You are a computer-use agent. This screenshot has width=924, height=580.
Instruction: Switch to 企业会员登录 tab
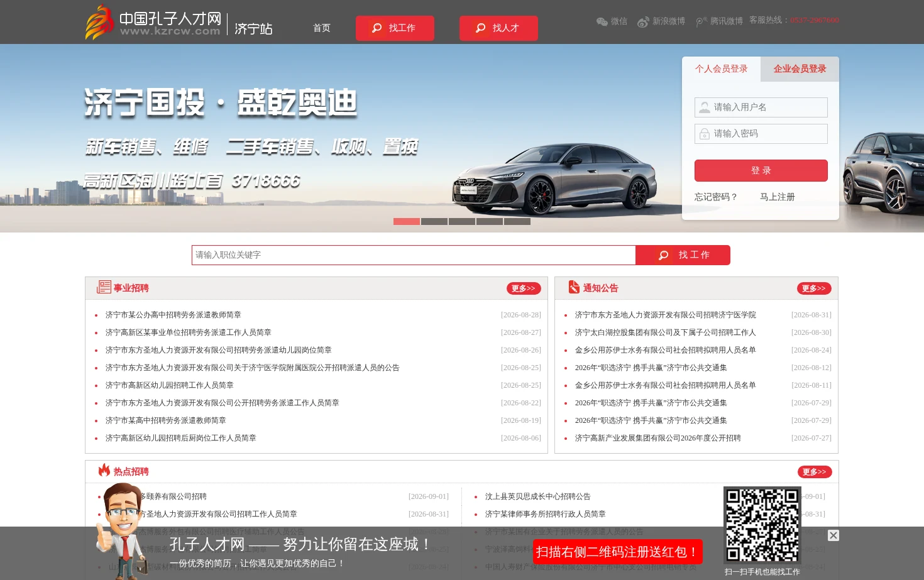(800, 69)
